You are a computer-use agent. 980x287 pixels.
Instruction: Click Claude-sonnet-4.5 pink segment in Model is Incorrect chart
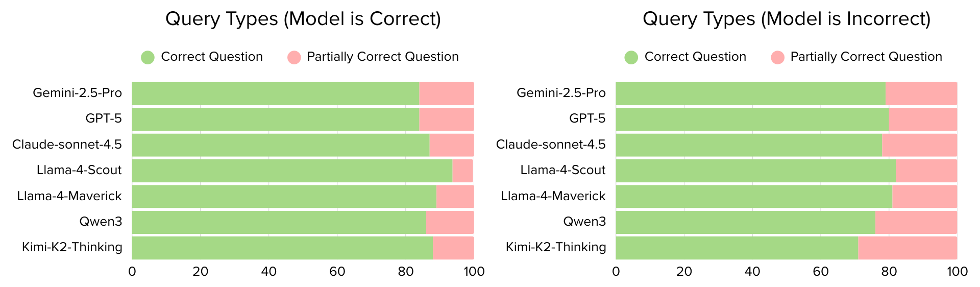click(919, 145)
